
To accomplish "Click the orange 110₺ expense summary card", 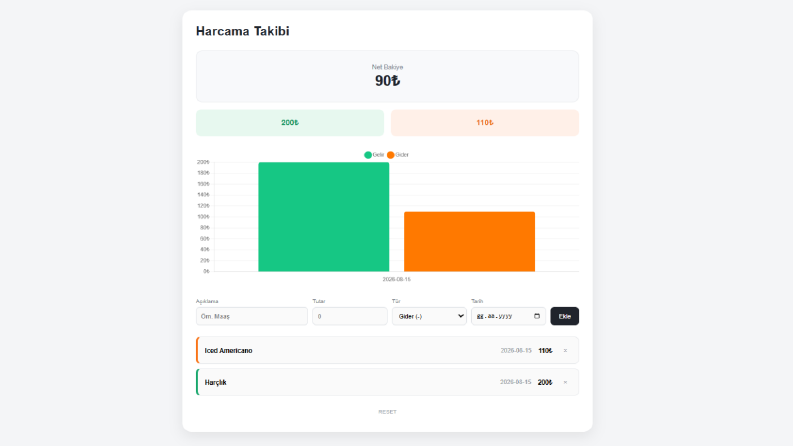I will (484, 123).
